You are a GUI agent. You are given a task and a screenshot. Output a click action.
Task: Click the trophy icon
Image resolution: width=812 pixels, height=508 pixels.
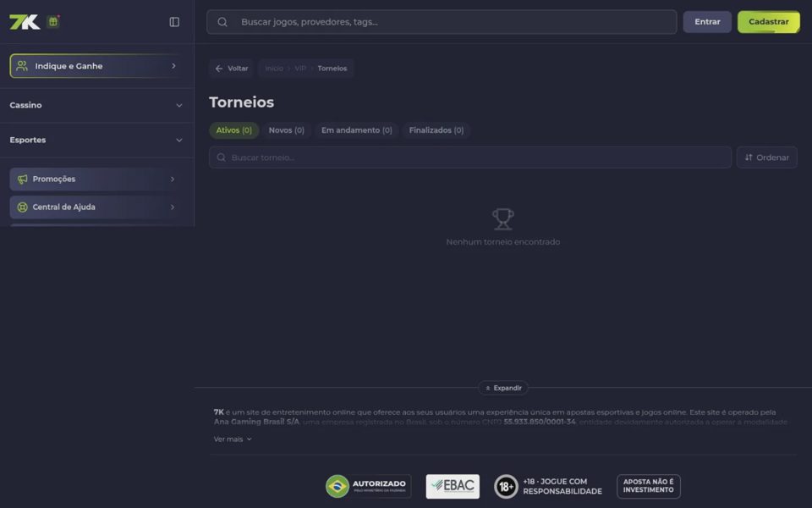(502, 219)
